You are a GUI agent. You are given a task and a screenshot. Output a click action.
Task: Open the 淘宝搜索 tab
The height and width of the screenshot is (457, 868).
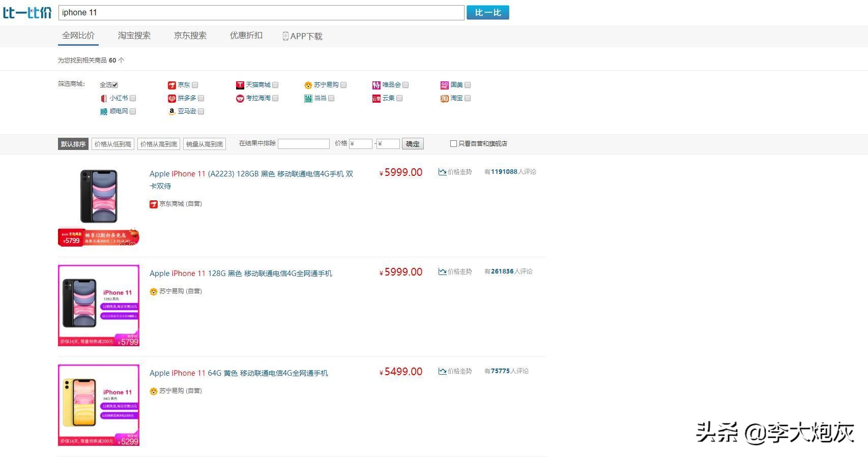(x=134, y=36)
